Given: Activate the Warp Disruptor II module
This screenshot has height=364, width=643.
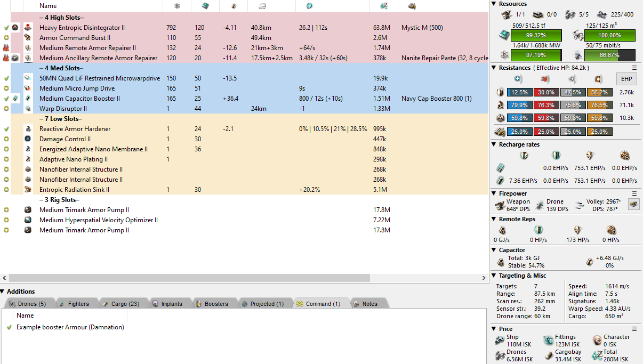Looking at the screenshot, I should point(6,109).
